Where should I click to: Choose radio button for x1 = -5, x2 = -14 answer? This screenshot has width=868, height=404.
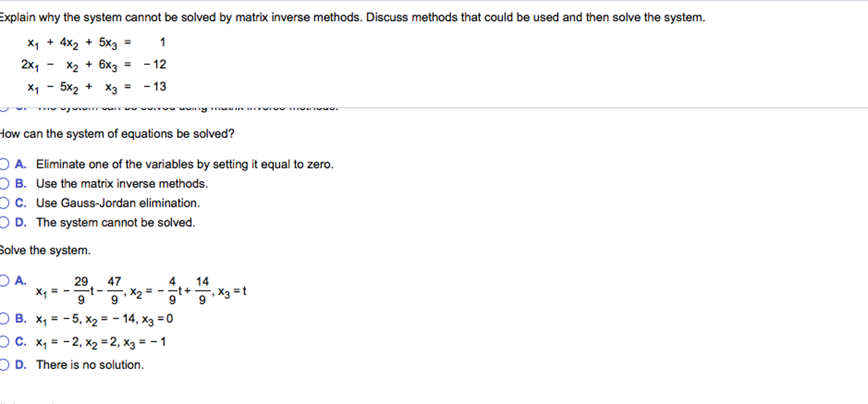(4, 318)
